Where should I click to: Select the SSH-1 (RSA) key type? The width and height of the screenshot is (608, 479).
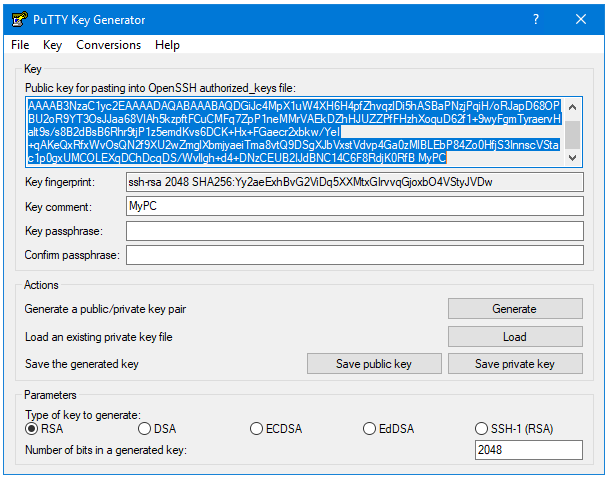[x=482, y=428]
